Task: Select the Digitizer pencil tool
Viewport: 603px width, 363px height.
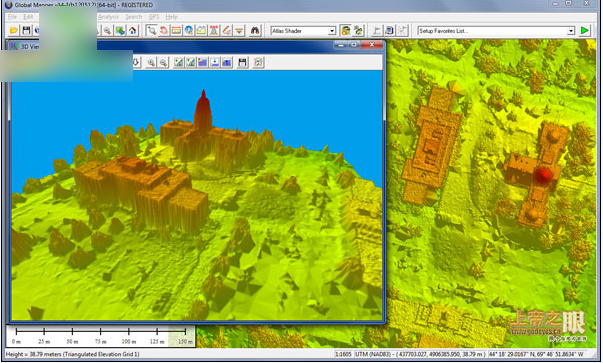Action: point(227,30)
